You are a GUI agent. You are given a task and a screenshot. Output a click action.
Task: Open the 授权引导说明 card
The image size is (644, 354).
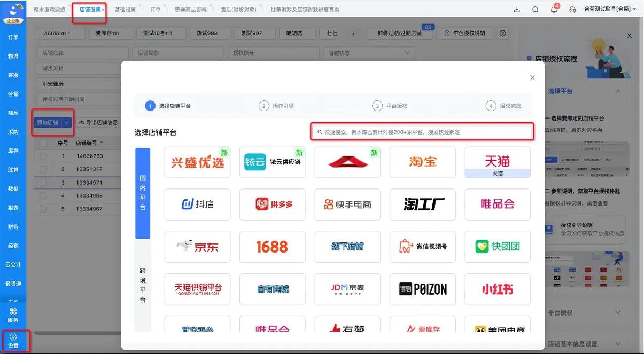point(584,229)
